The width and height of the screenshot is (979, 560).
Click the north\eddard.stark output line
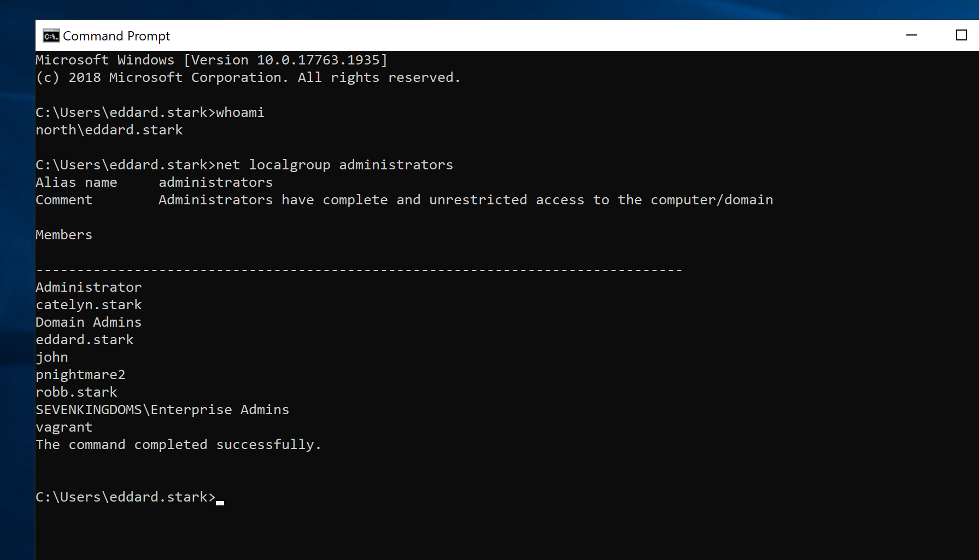(109, 130)
